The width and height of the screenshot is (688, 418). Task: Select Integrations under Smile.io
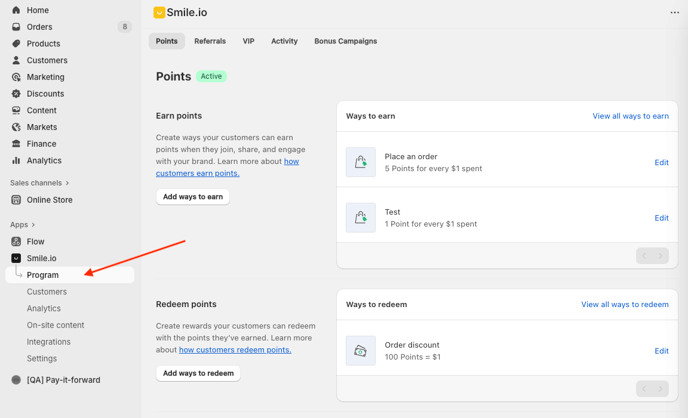pos(48,342)
